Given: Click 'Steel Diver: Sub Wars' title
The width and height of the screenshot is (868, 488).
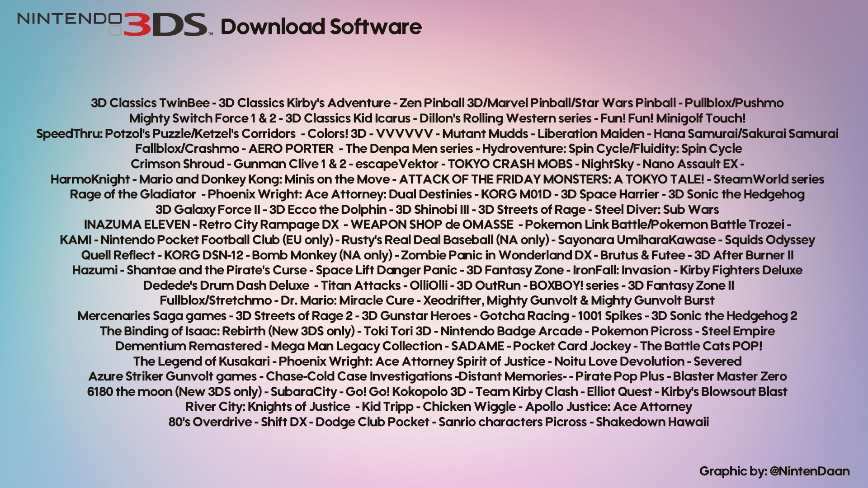Looking at the screenshot, I should (x=657, y=210).
